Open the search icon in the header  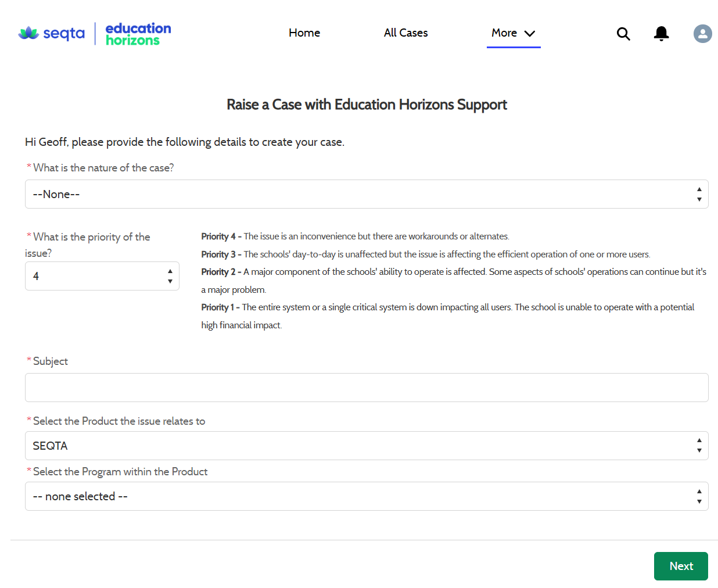pyautogui.click(x=623, y=33)
